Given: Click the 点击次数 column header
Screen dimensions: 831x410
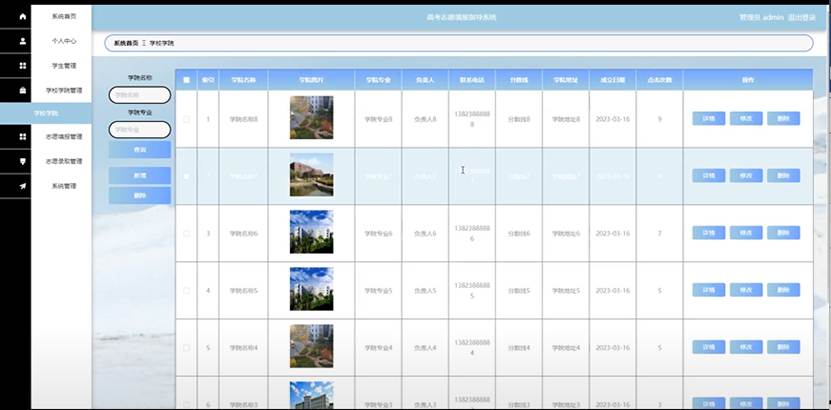Looking at the screenshot, I should [659, 80].
